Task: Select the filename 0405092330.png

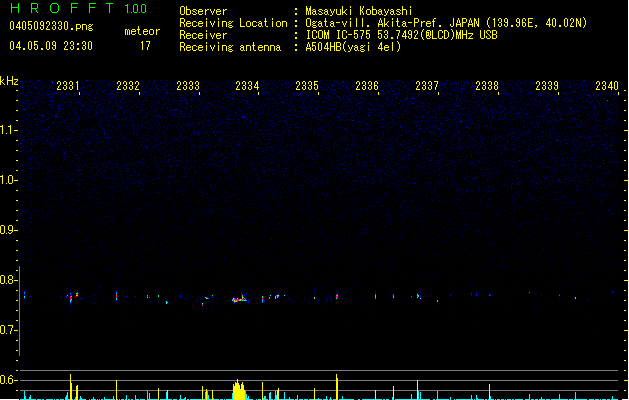Action: (51, 26)
